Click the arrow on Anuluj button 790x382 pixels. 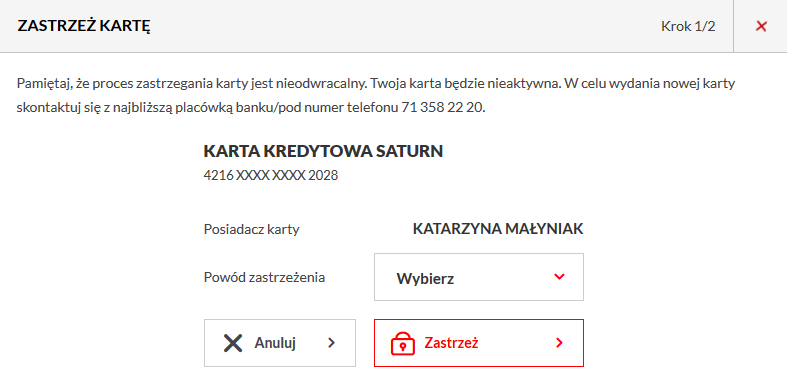(x=331, y=343)
